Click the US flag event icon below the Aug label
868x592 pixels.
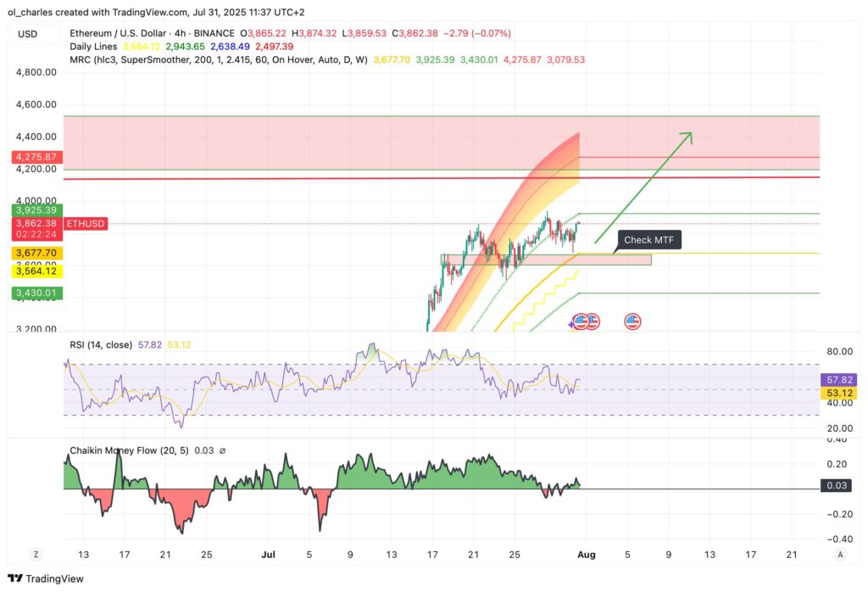pos(632,321)
